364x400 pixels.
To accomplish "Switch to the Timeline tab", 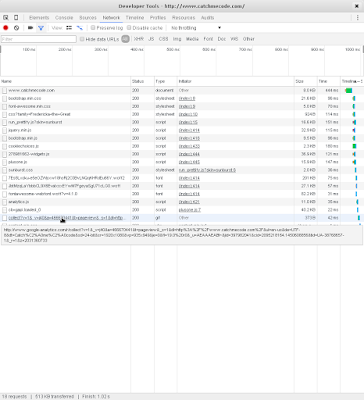I will click(x=135, y=18).
